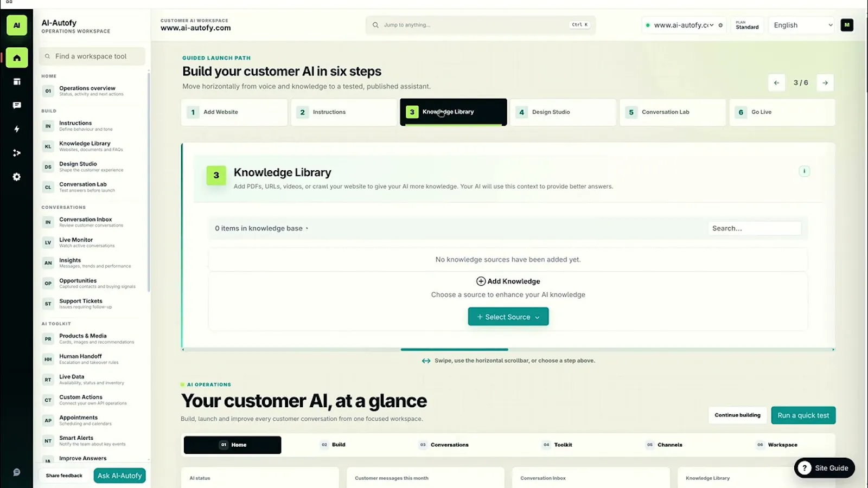This screenshot has height=488, width=868.
Task: Click the Find a workspace tool field
Action: click(92, 56)
